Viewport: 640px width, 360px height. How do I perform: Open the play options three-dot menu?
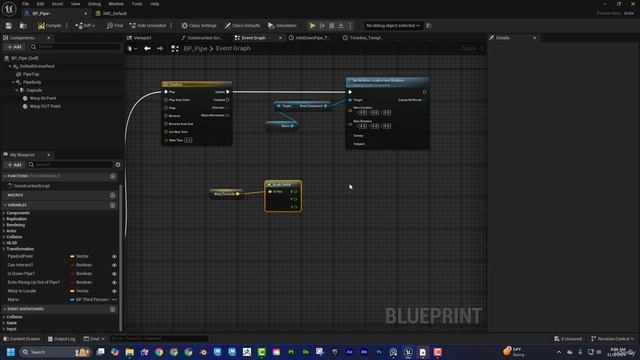tap(350, 25)
